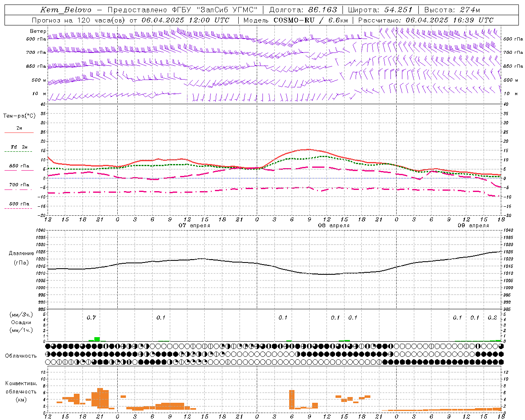The width and height of the screenshot is (525, 420).
Task: Click the Облачность cloudiness label
Action: point(21,356)
